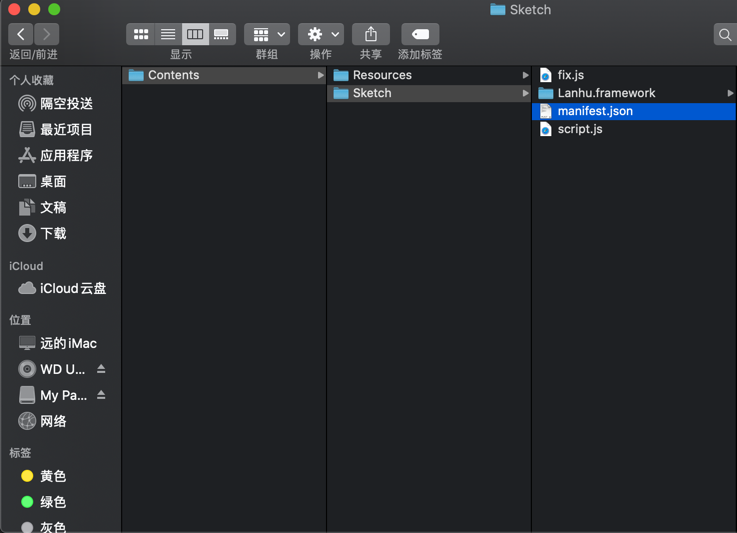737x533 pixels.
Task: Select the manifest.json file
Action: pos(634,111)
